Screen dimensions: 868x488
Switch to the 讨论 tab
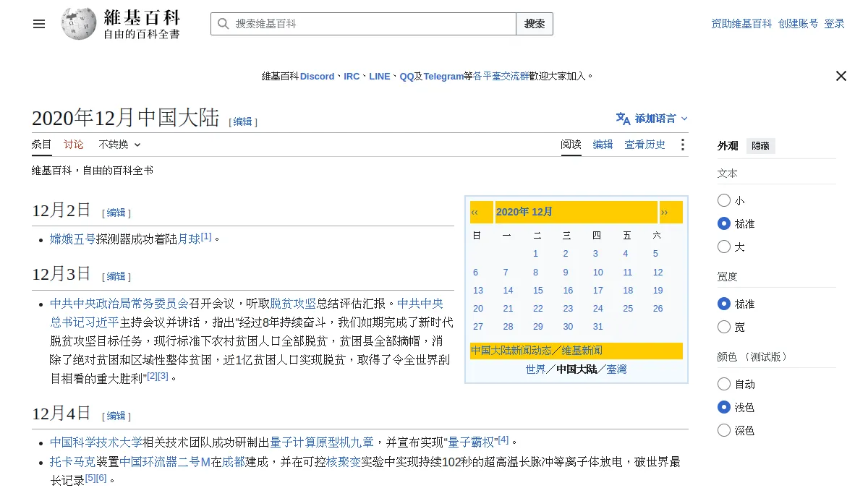tap(73, 145)
